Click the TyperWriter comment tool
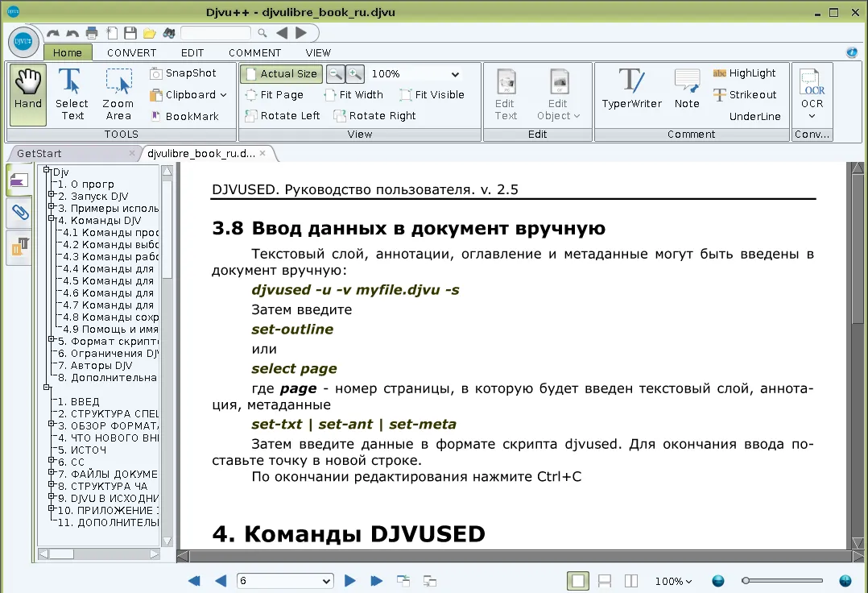This screenshot has height=593, width=868. pyautogui.click(x=631, y=89)
